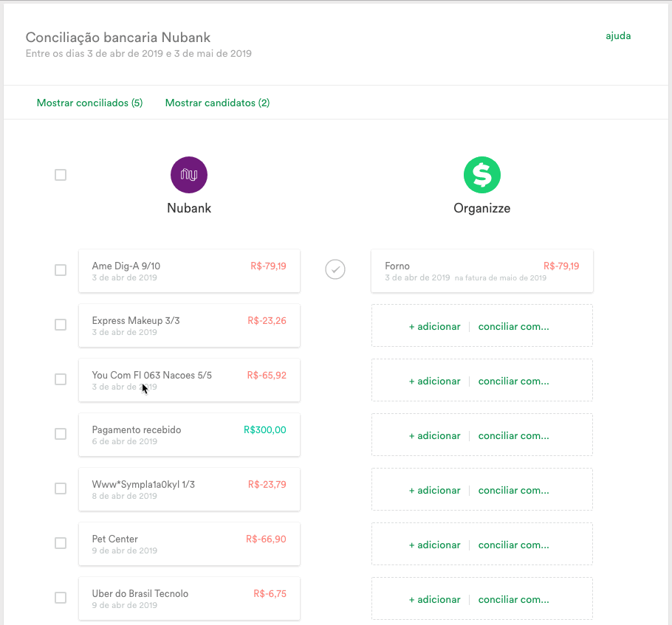The width and height of the screenshot is (672, 625).
Task: Toggle the select-all checkbox beside Nubank header
Action: pos(61,175)
